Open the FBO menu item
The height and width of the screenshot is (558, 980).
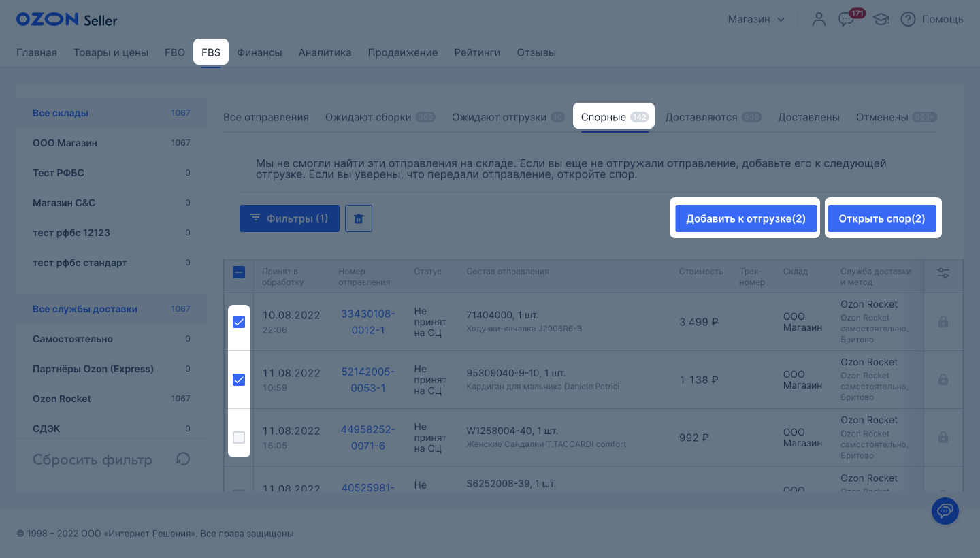175,52
